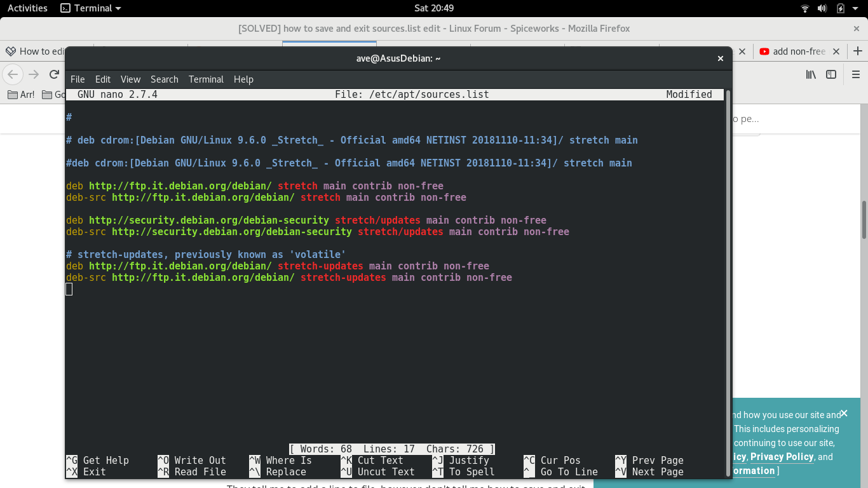Viewport: 868px width, 488px height.
Task: Click '^U Uncut Text' shortcut
Action: [x=377, y=471]
